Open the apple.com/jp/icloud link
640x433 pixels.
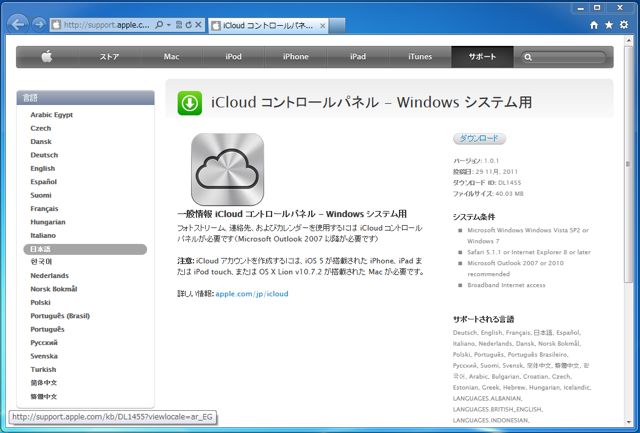click(x=252, y=294)
